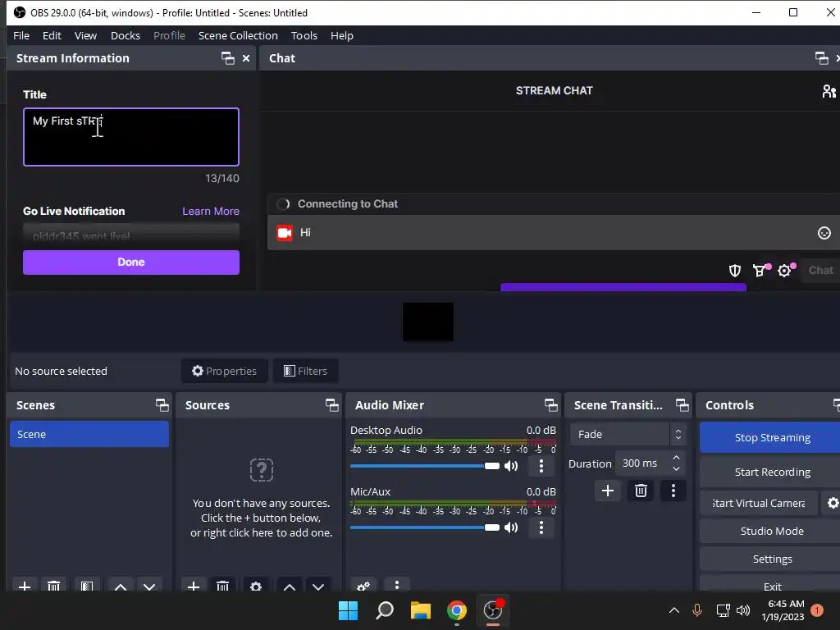Viewport: 840px width, 630px height.
Task: Open Windows Start menu
Action: pos(348,610)
